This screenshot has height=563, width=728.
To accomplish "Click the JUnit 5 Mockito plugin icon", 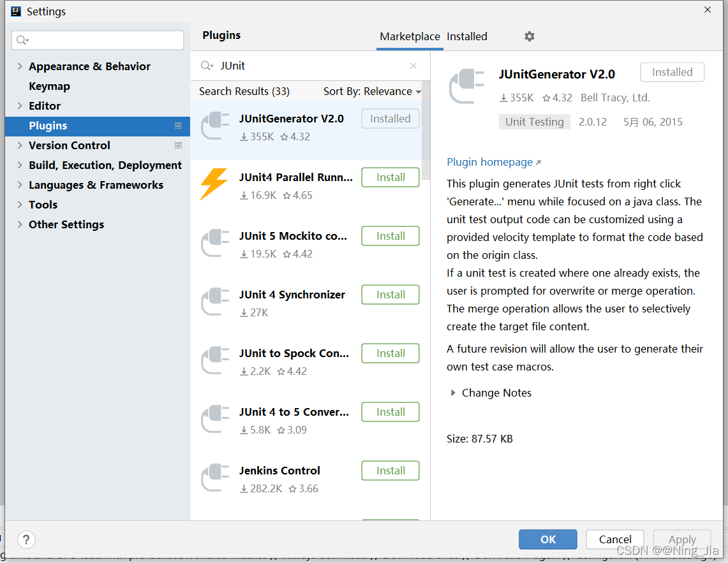I will (x=215, y=243).
